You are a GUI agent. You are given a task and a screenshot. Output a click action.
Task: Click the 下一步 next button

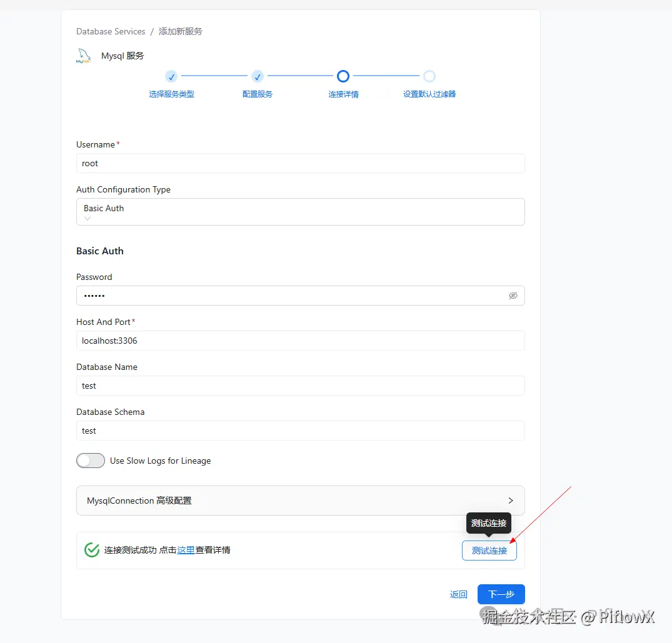(x=501, y=594)
